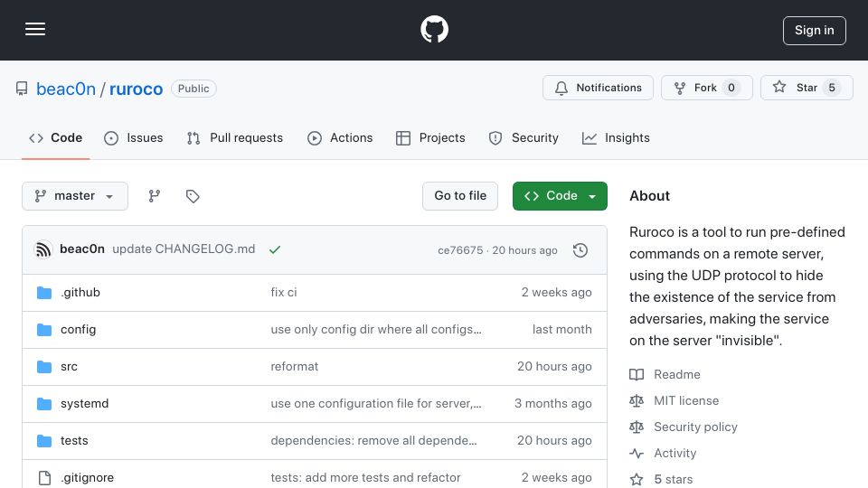Open the update CHANGELOG.md commit message

coord(184,249)
